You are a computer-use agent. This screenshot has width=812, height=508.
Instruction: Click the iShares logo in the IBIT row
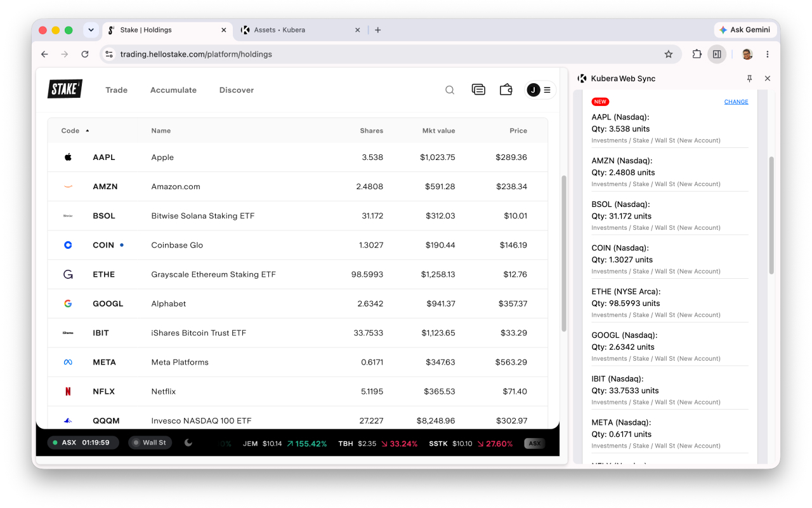pyautogui.click(x=68, y=333)
